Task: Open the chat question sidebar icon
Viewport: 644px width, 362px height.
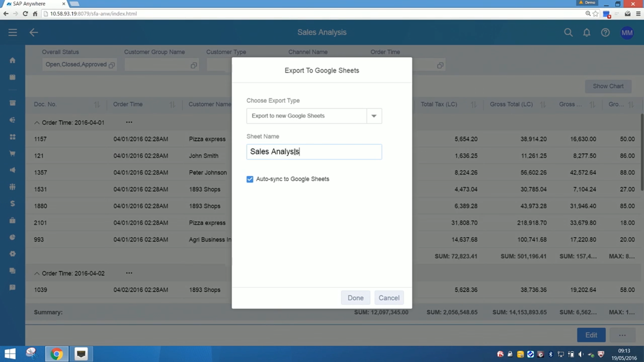Action: [x=12, y=288]
